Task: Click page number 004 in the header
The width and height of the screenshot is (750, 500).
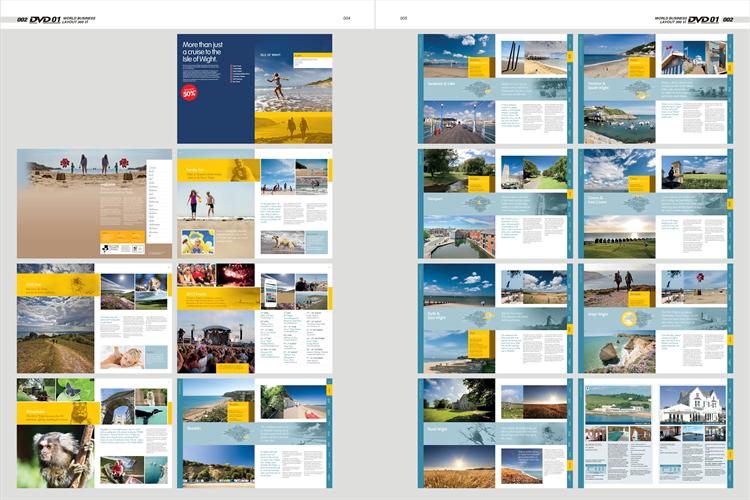Action: (346, 18)
